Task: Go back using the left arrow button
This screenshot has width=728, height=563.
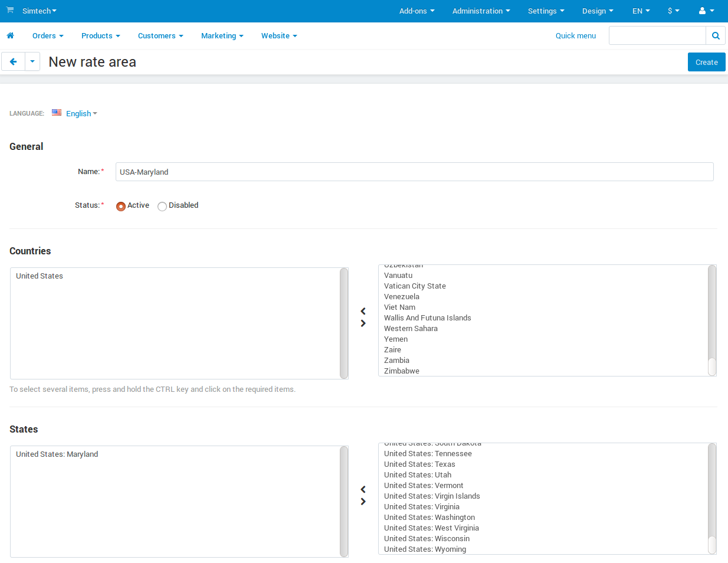Action: coord(13,61)
